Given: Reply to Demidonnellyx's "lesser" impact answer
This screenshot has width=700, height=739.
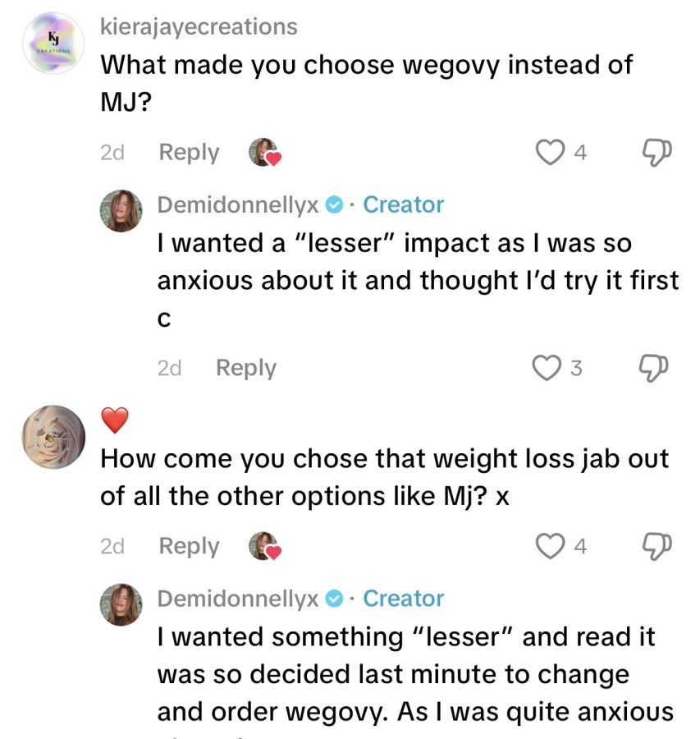Looking at the screenshot, I should coord(246,368).
